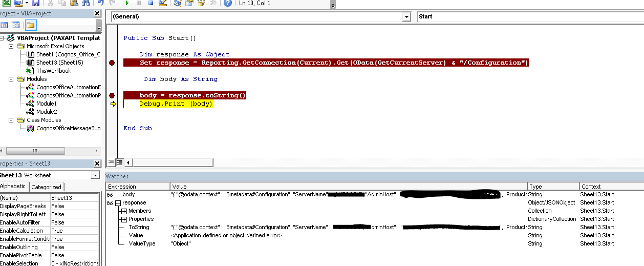Click the Find binoculars icon

(85, 3)
